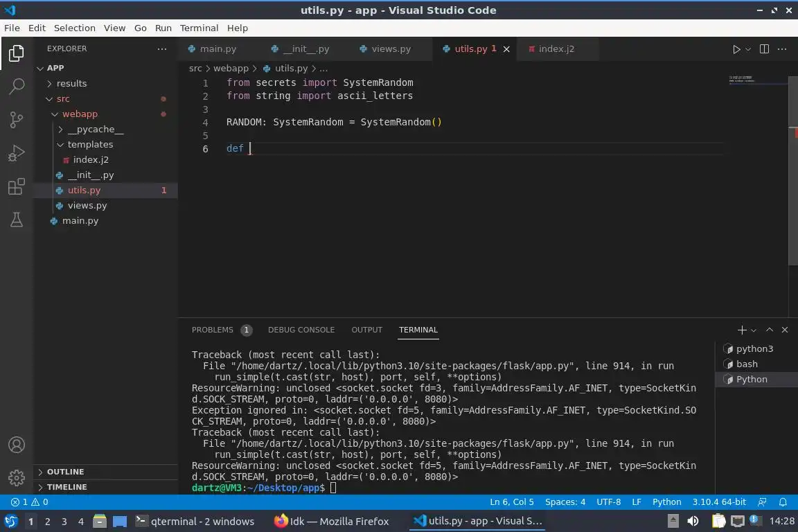Image resolution: width=798 pixels, height=532 pixels.
Task: Collapse the src folder
Action: click(106, 98)
